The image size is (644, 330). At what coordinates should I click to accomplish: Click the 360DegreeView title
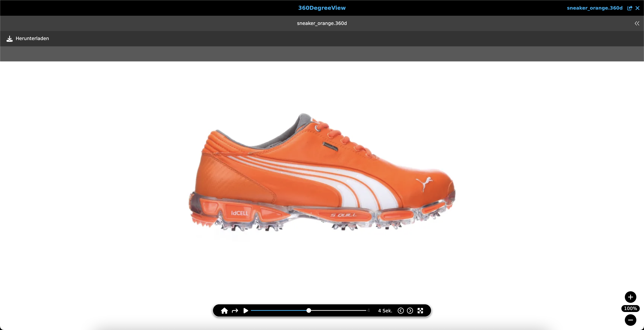click(322, 8)
